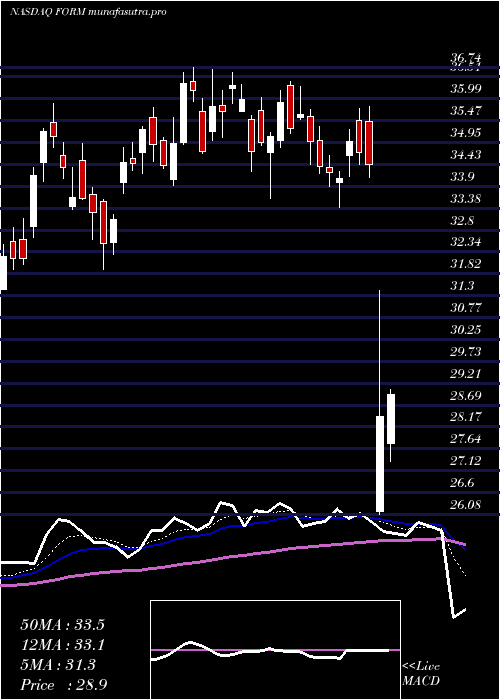500x700 pixels.
Task: Select the 27.12 price axis label
Action: (466, 461)
